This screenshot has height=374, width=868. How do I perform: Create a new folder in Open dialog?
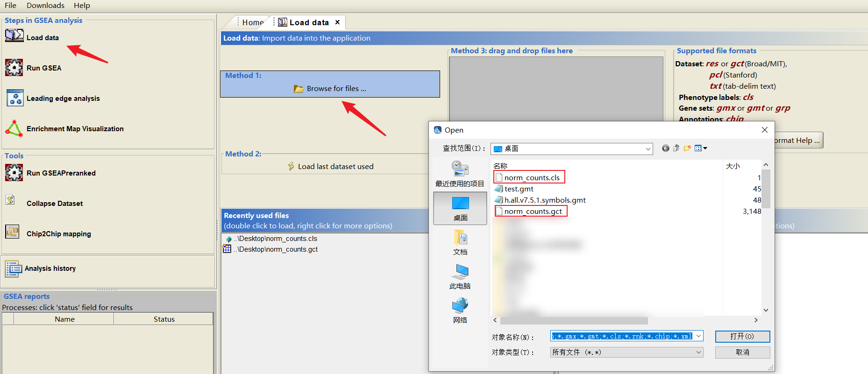tap(687, 148)
